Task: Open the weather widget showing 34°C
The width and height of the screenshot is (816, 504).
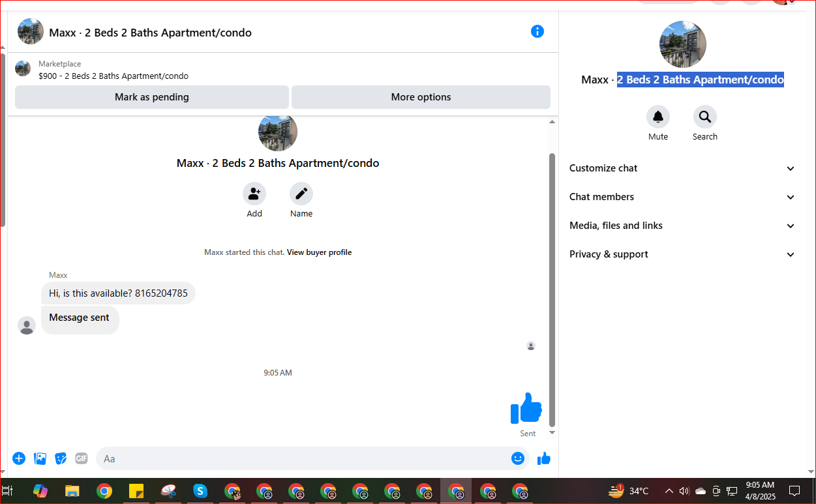Action: [629, 491]
